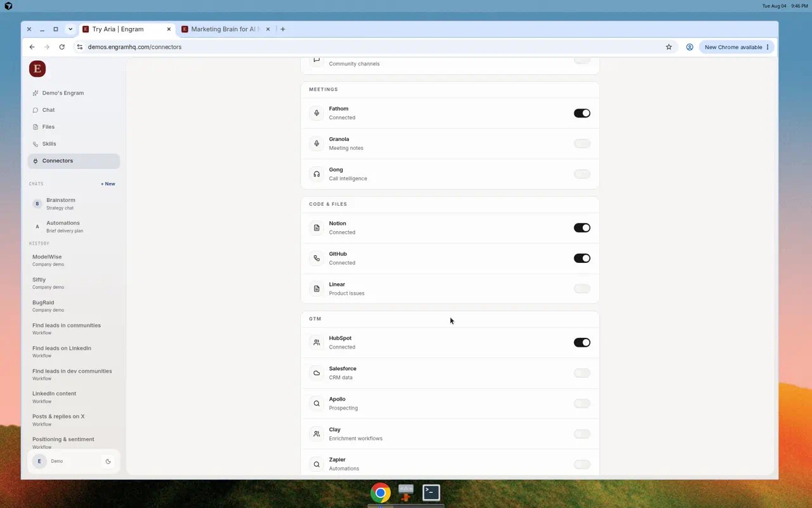Enable the Gong connector toggle

coord(582,174)
